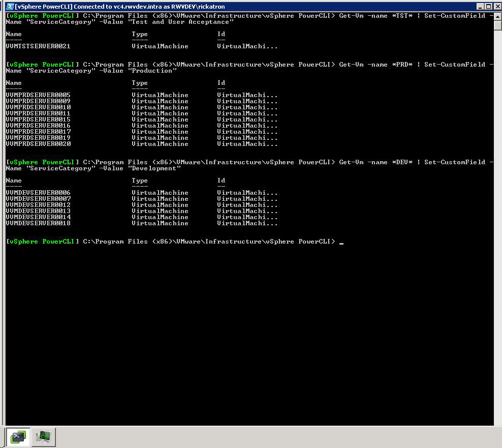Click the VirtualMachi... Id for VVMDEVSERVER0018
The height and width of the screenshot is (448, 502).
click(247, 223)
